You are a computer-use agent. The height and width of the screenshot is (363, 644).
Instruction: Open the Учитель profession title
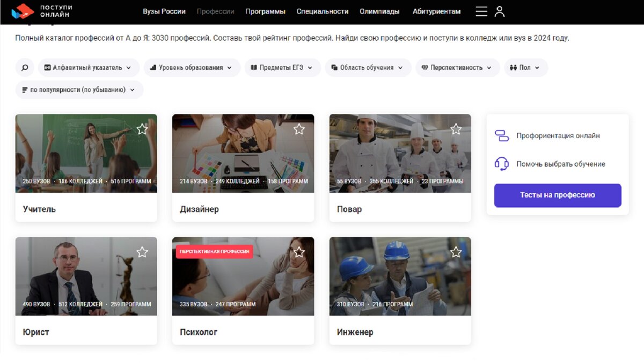tap(39, 209)
